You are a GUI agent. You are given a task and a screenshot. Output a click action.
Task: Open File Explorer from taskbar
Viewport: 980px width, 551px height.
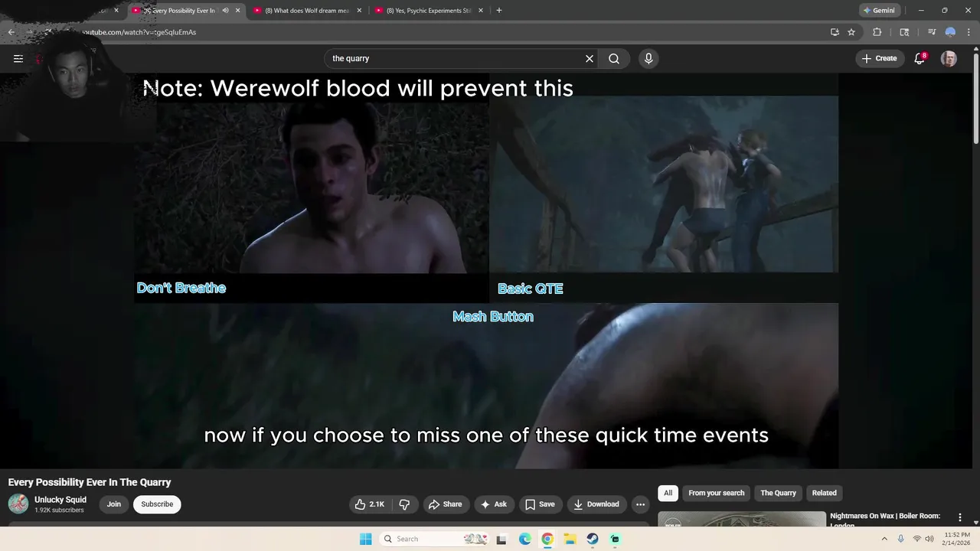(x=570, y=539)
